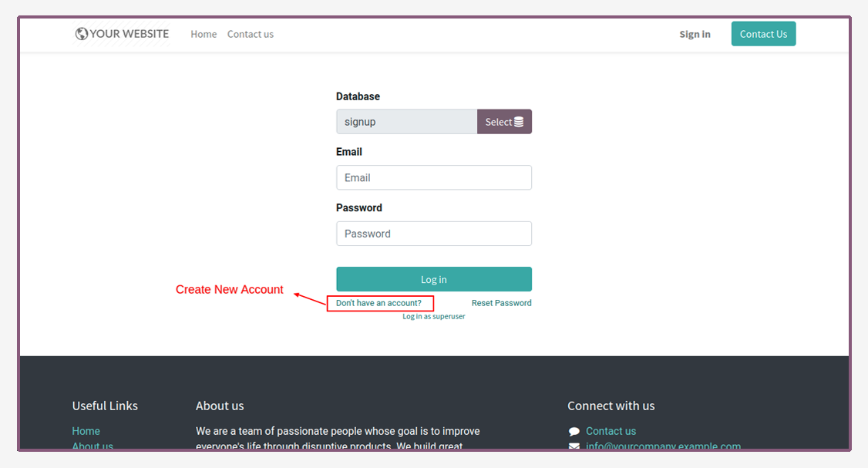Open Home under Useful Links in footer

(x=86, y=431)
